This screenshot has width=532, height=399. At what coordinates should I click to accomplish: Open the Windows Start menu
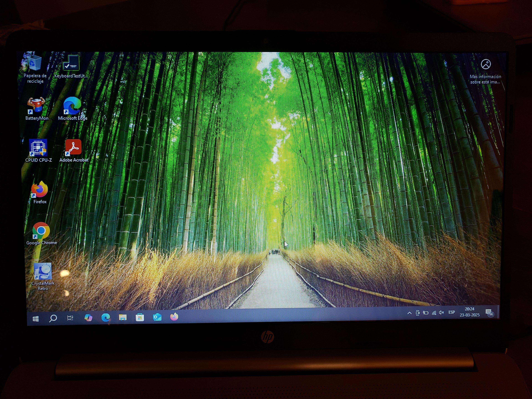click(36, 319)
